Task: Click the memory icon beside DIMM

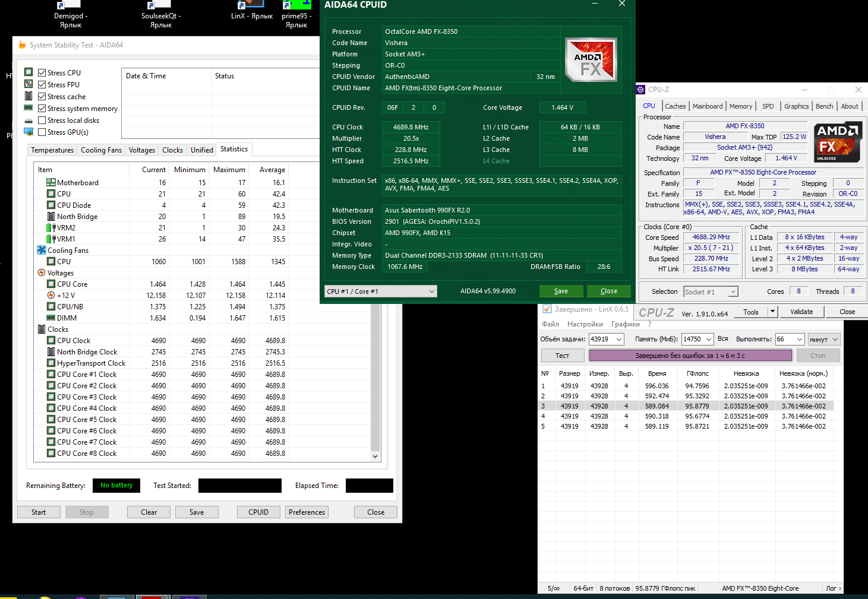Action: click(x=51, y=318)
